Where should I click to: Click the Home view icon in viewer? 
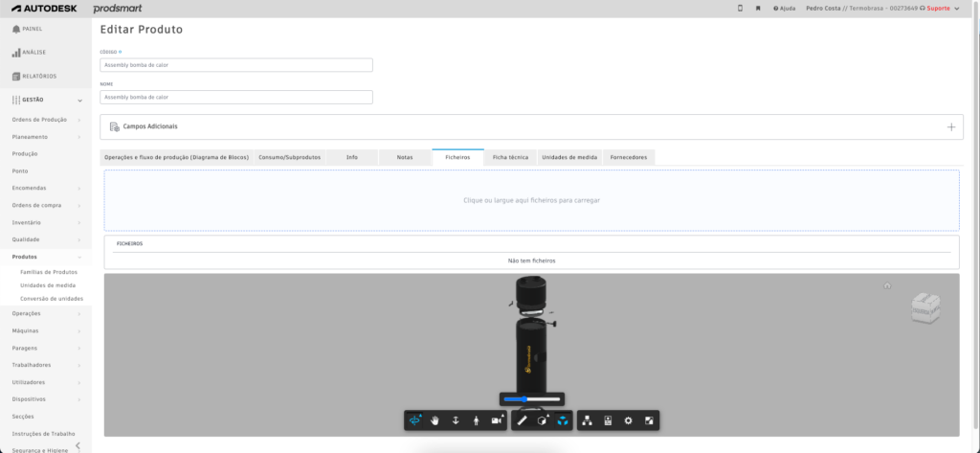click(887, 286)
